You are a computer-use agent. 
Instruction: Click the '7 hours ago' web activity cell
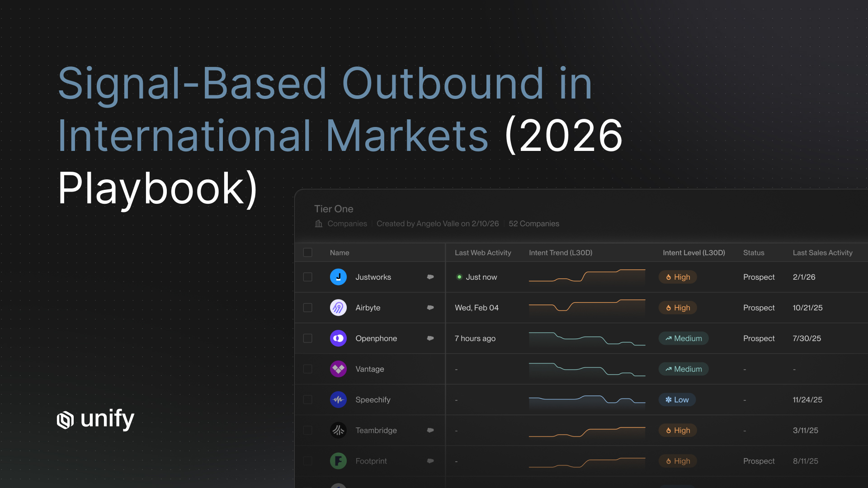coord(475,338)
